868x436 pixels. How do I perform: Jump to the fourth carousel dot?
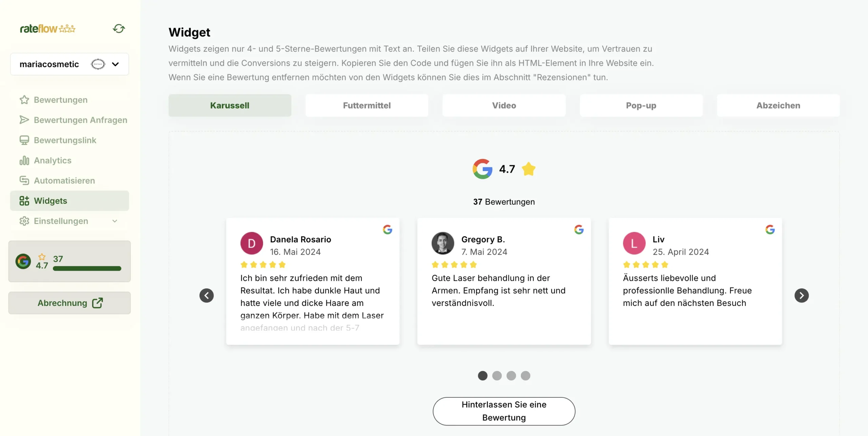[x=525, y=375]
